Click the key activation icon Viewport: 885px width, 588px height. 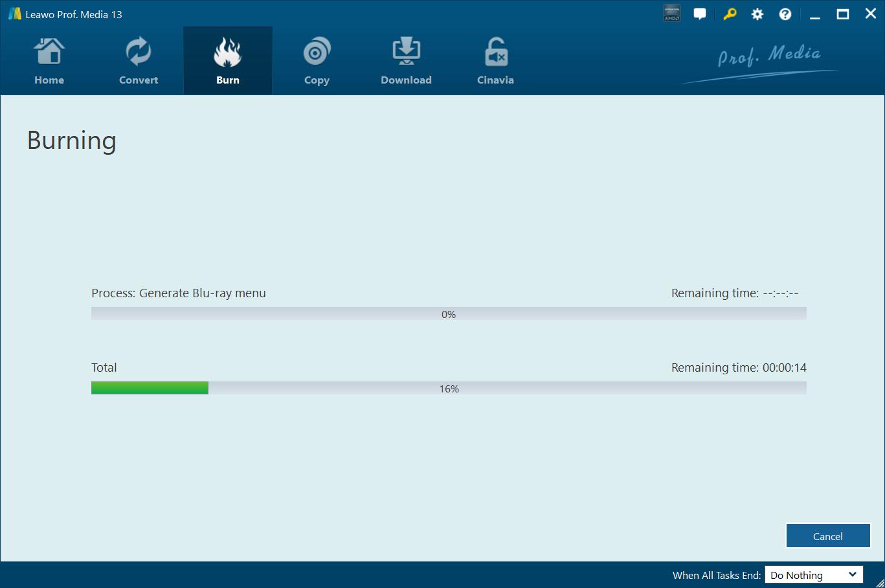pos(730,14)
